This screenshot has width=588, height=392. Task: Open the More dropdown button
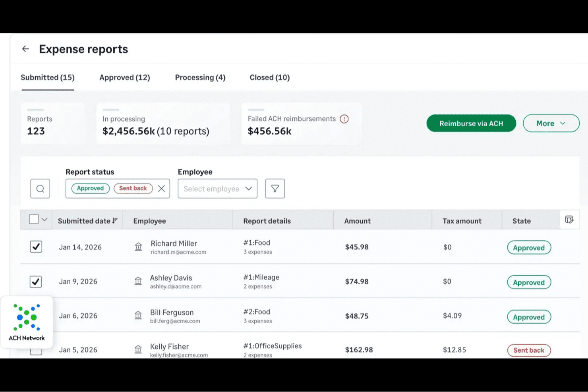pyautogui.click(x=551, y=124)
